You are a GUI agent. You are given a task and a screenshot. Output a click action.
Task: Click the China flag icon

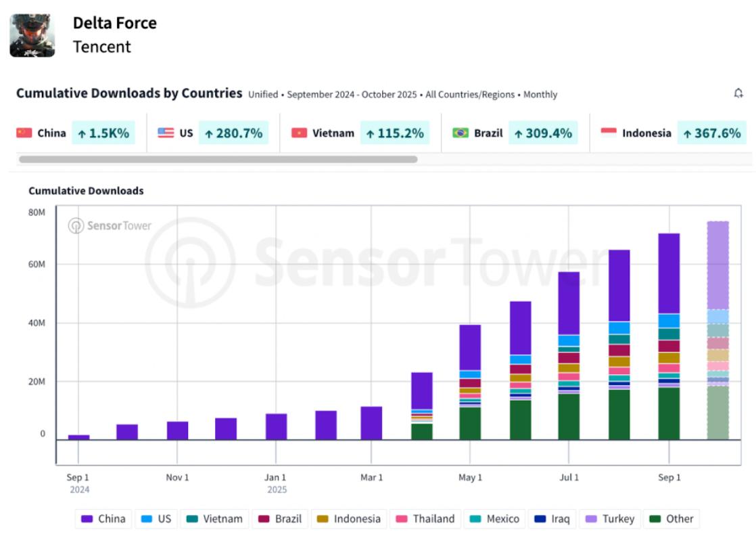click(24, 133)
